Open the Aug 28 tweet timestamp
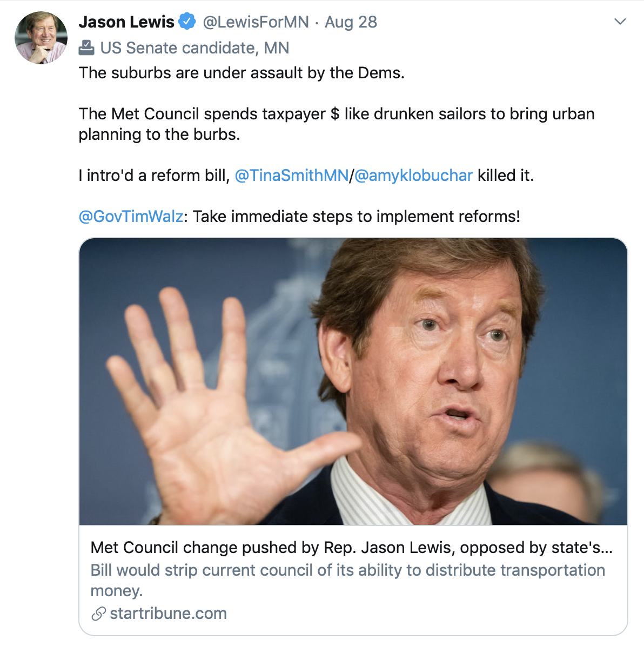 pyautogui.click(x=351, y=22)
